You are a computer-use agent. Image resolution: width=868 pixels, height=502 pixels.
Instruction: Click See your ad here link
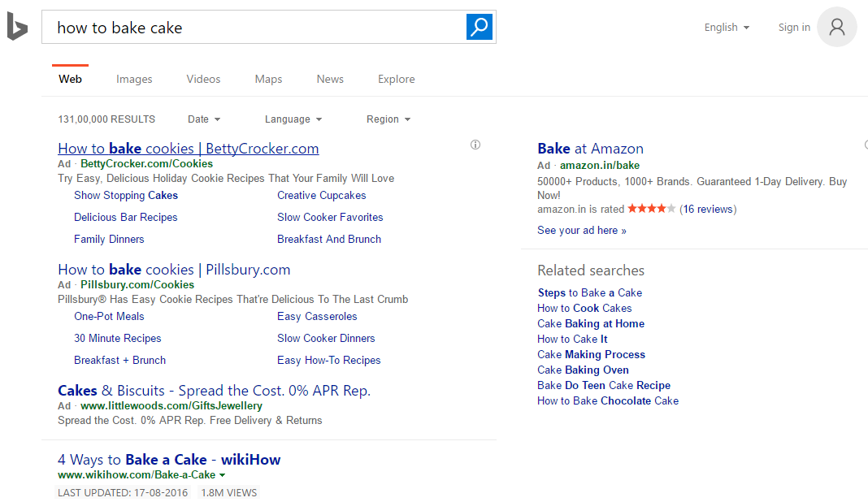tap(582, 230)
